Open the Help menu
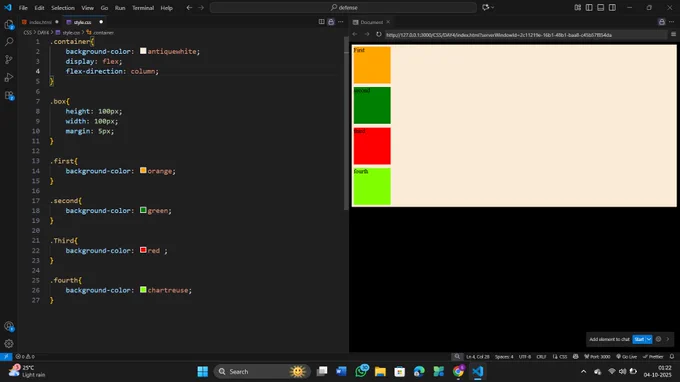The width and height of the screenshot is (680, 382). 167,8
